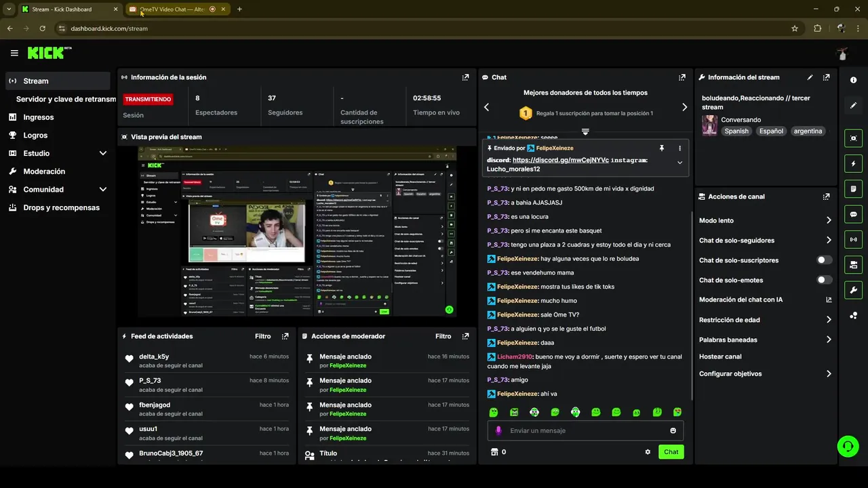Open Restricción de edad options

(765, 320)
